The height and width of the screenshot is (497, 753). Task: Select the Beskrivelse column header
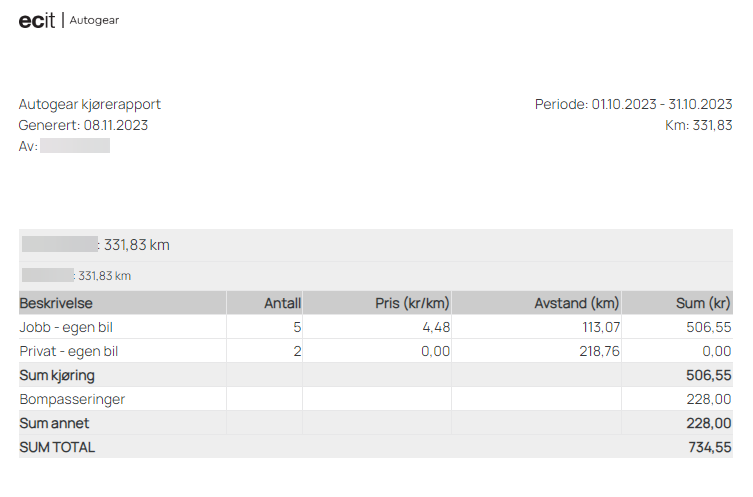tap(56, 303)
